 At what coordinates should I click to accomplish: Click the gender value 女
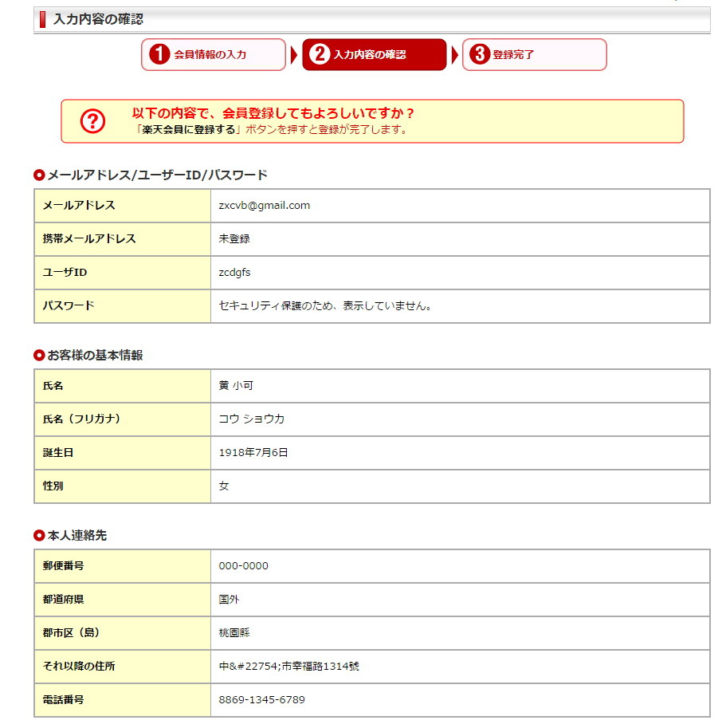(224, 486)
